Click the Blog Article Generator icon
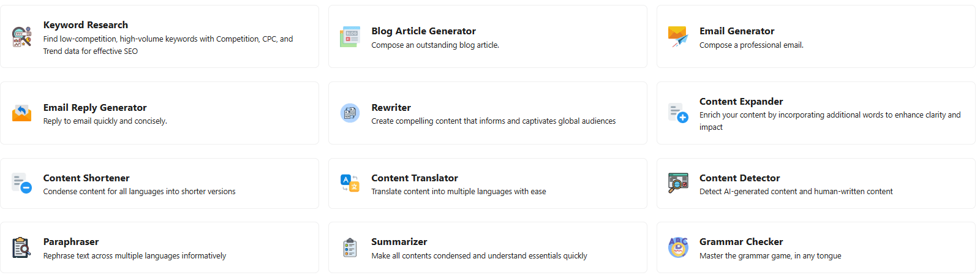Viewport: 980px width, 275px height. click(350, 37)
